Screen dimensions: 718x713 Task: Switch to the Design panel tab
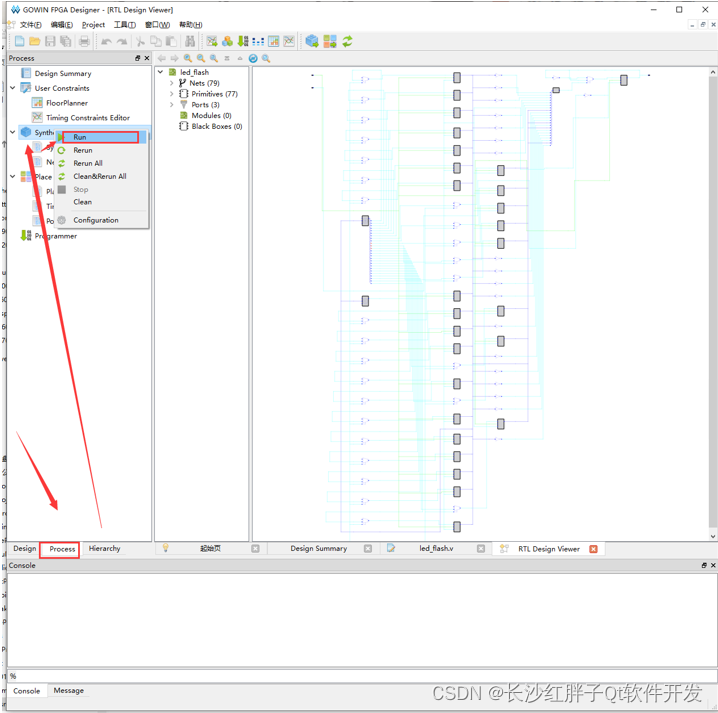(24, 548)
